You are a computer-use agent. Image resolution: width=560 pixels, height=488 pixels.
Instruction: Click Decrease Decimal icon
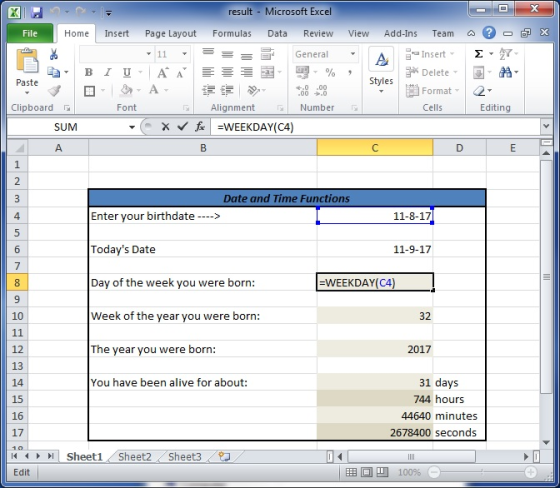(x=321, y=91)
